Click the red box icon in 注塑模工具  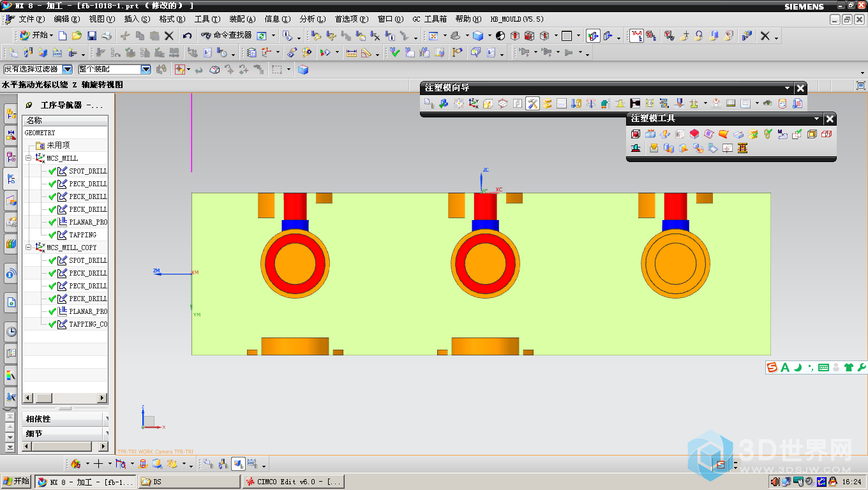click(636, 134)
